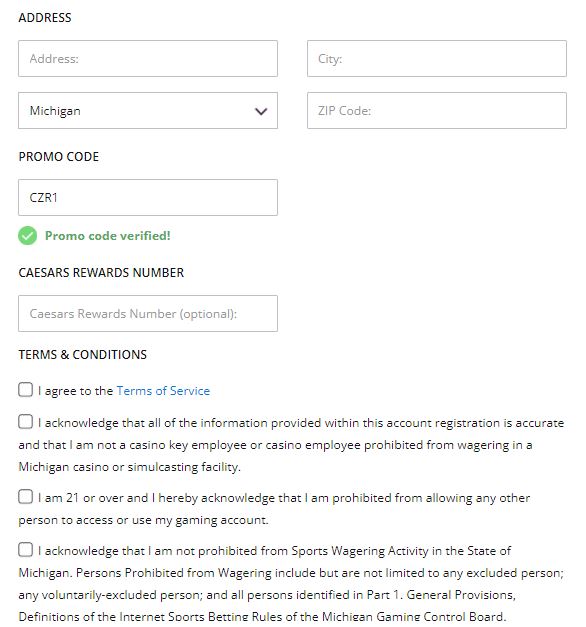
Task: Click the chevron arrow in the state selector
Action: tap(261, 111)
